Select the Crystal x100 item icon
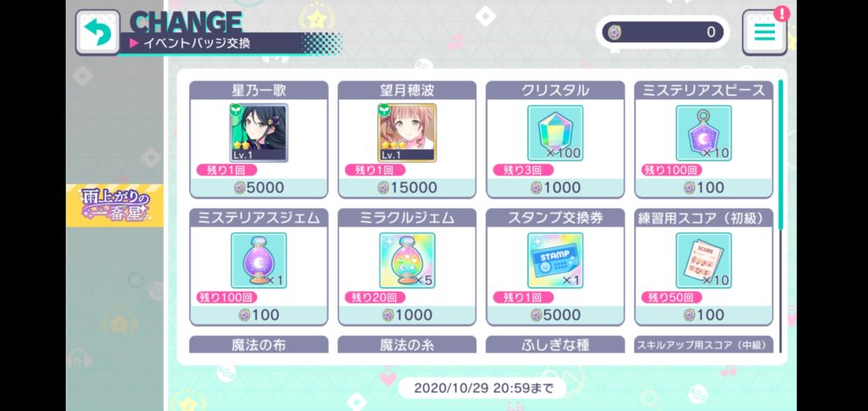Viewport: 868px width, 411px height. [555, 133]
